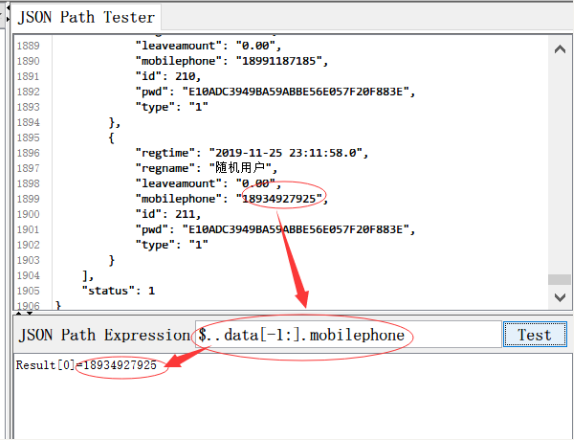The height and width of the screenshot is (440, 574).
Task: Focus the JSON Path Expression input field
Action: tap(348, 334)
